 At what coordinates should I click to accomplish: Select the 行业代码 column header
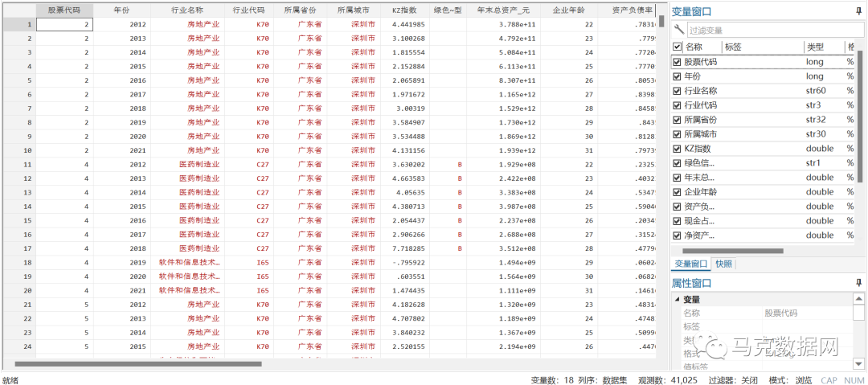pyautogui.click(x=249, y=10)
